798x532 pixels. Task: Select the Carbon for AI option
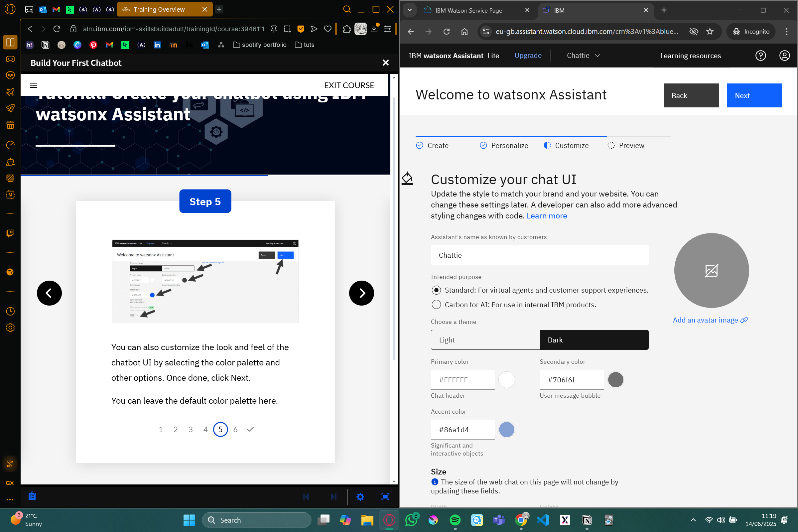pyautogui.click(x=436, y=305)
